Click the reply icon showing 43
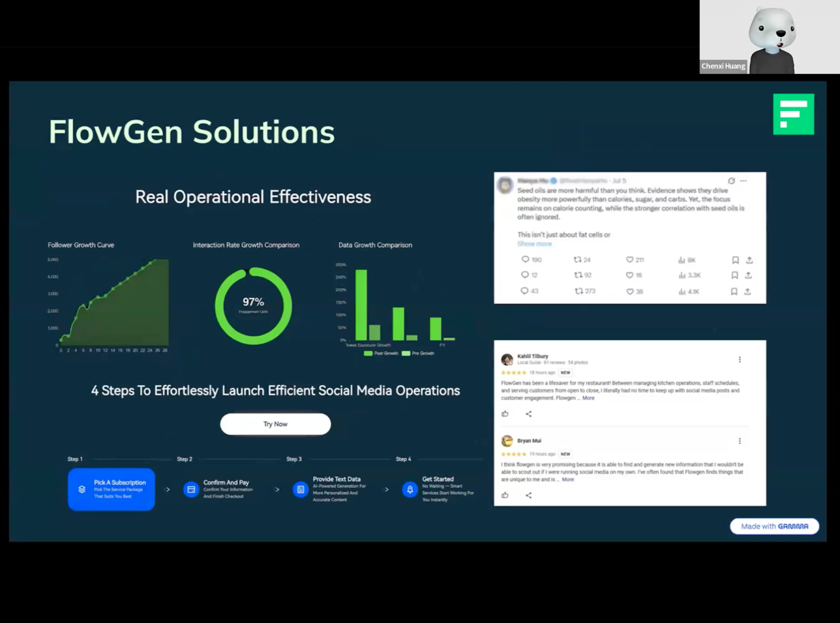The width and height of the screenshot is (840, 623). [x=524, y=290]
